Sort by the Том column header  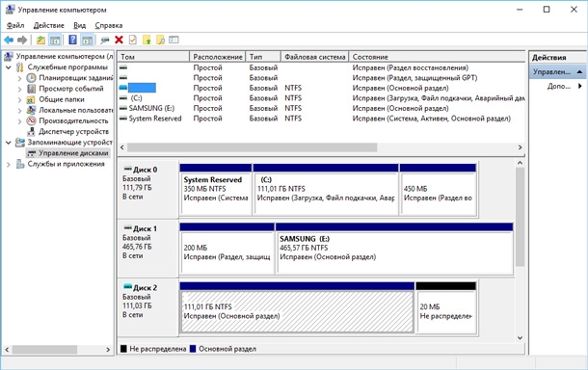point(153,57)
